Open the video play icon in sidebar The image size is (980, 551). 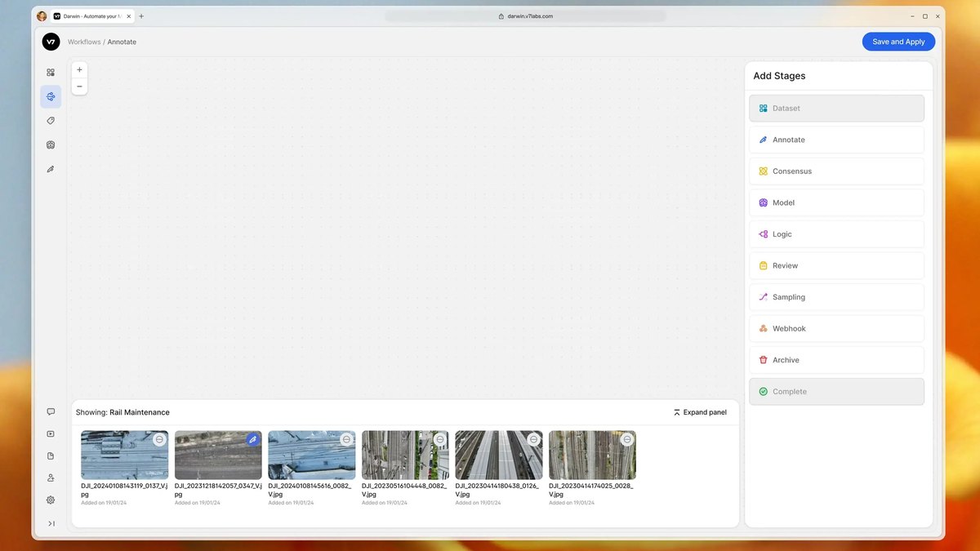(51, 434)
